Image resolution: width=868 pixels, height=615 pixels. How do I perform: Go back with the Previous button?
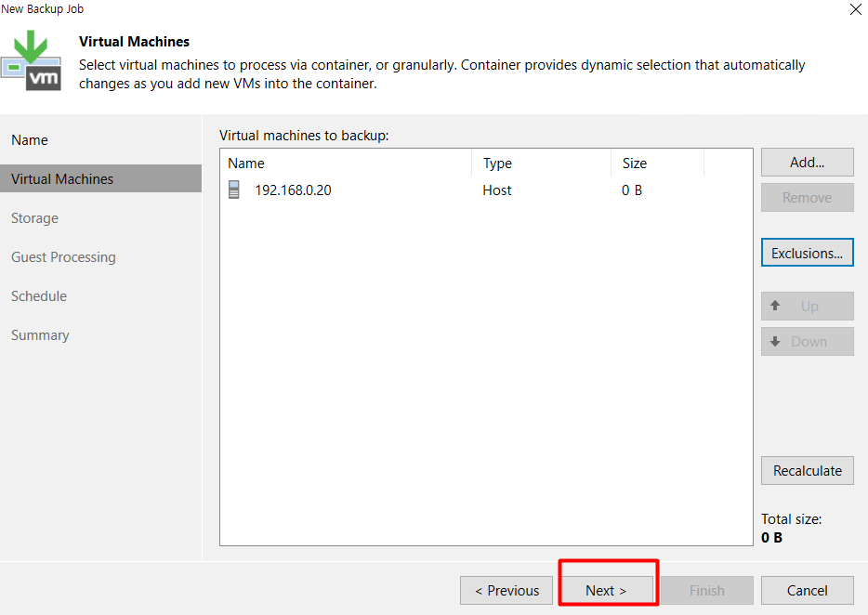506,591
